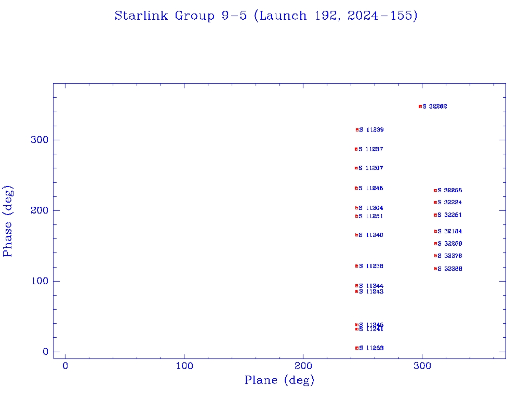Click the red marker beside S 32184

click(436, 231)
